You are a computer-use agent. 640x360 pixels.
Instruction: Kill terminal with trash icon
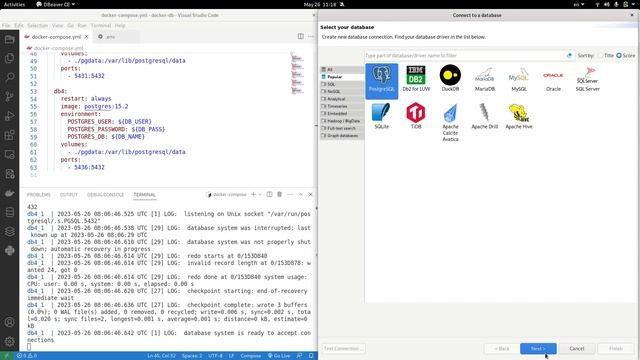[x=279, y=194]
